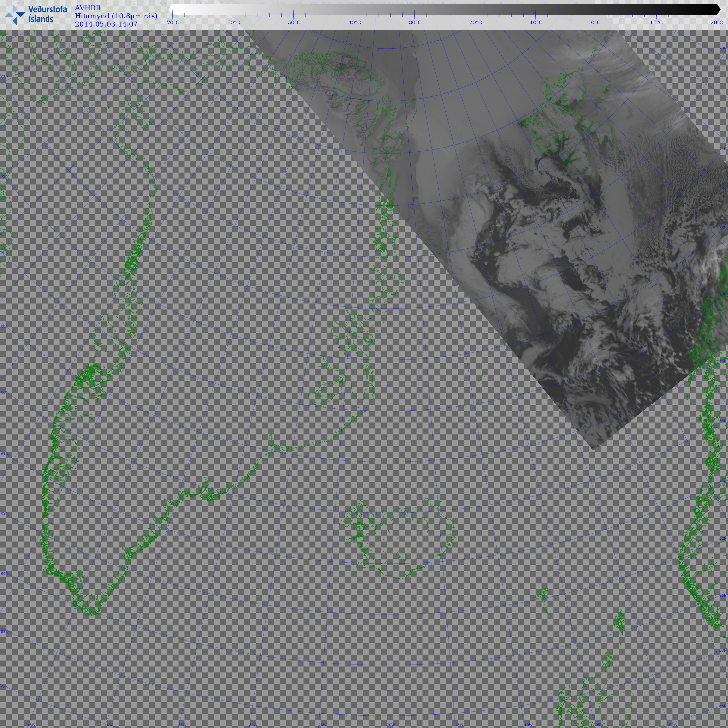Click the -20°C label on the scale
Viewport: 728px width, 728px height.
tap(475, 22)
